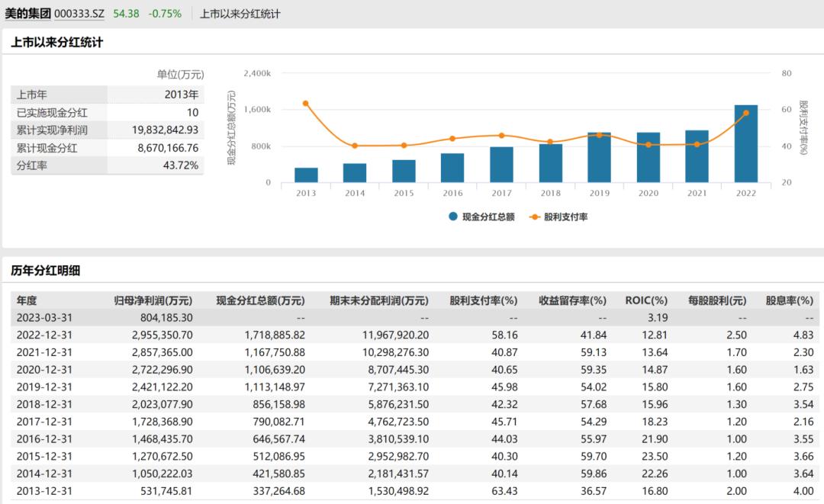Click the 历年分红明细 section heading
Viewport: 824px width, 504px height.
coord(46,270)
